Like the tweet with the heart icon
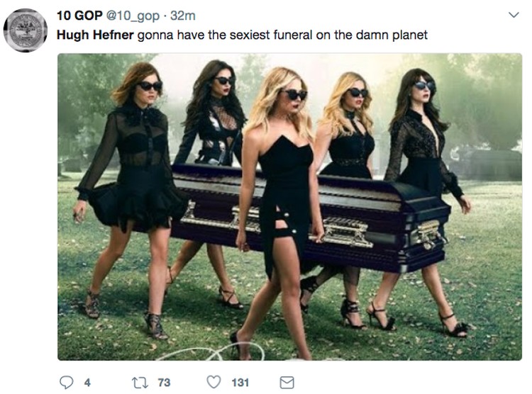 click(x=214, y=382)
